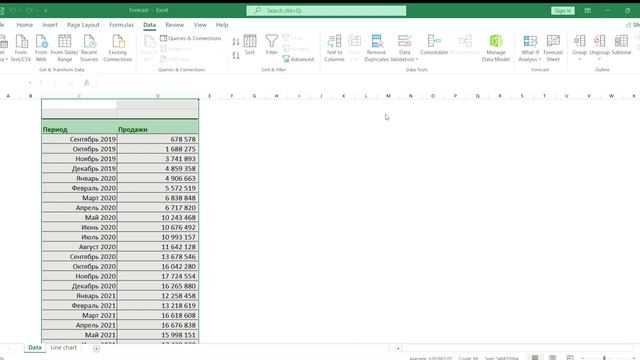Expand Data Validation dropdown arrow

tap(416, 60)
